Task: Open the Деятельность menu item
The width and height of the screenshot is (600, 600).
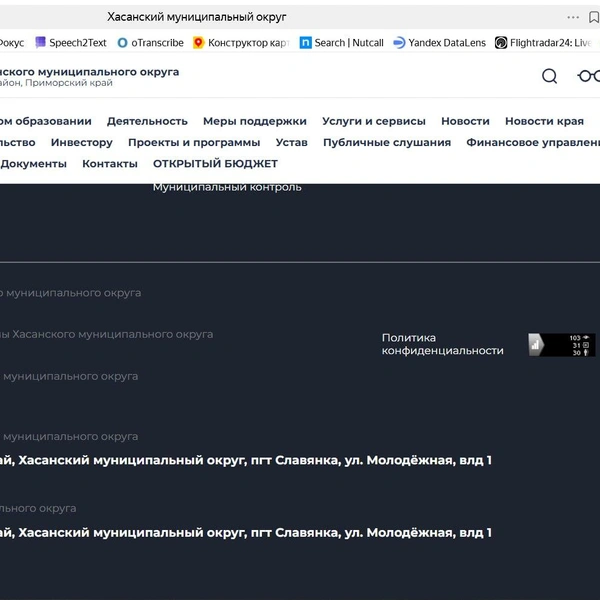Action: (147, 121)
